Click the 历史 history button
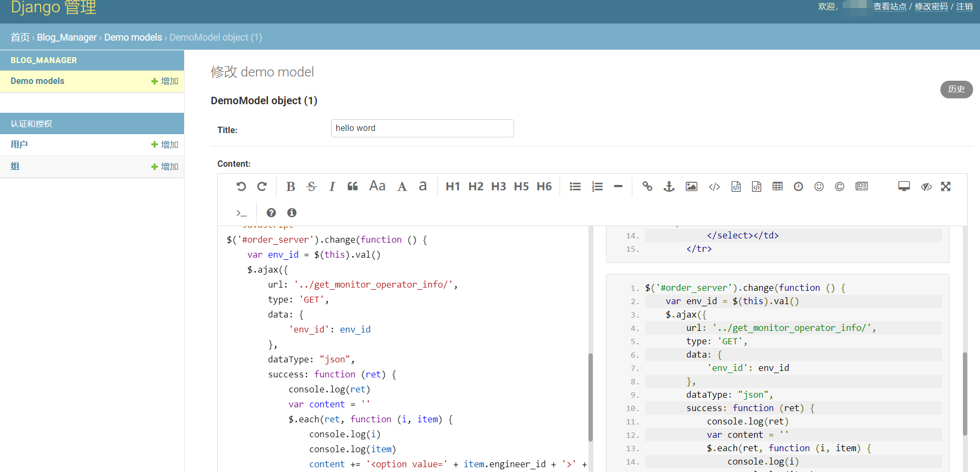The image size is (980, 472). point(956,89)
